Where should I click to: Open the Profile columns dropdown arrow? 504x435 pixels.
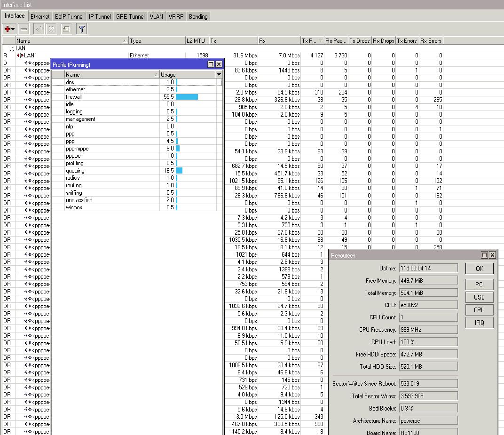[x=219, y=75]
